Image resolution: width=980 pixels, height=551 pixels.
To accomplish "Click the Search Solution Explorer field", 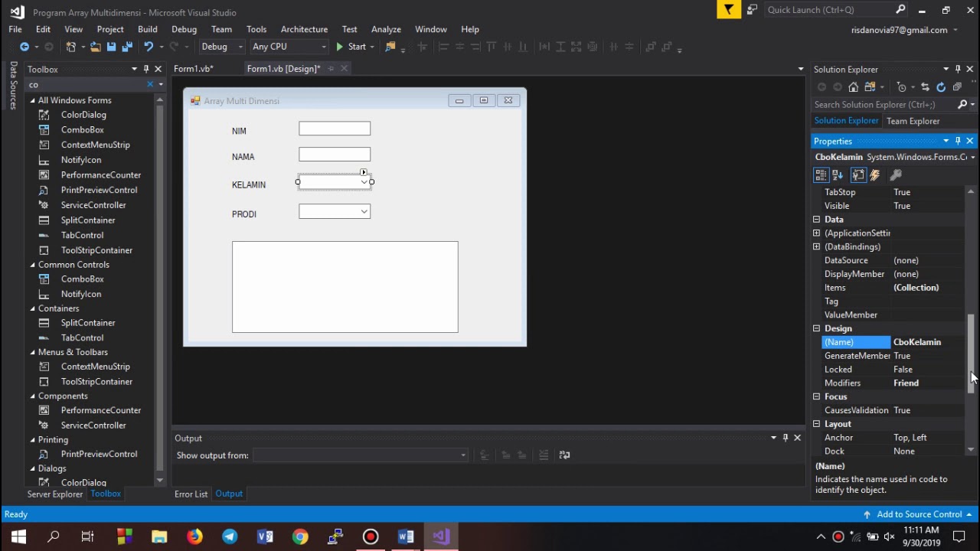I will click(x=884, y=105).
